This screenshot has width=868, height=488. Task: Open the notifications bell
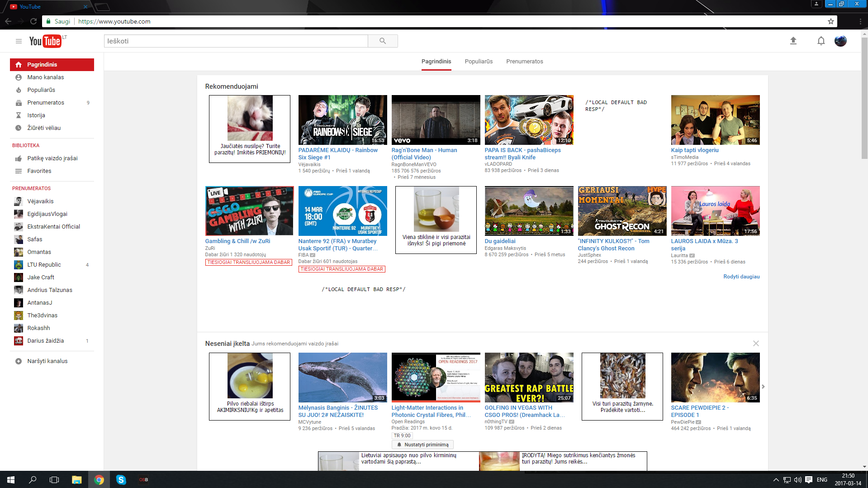[x=821, y=41]
